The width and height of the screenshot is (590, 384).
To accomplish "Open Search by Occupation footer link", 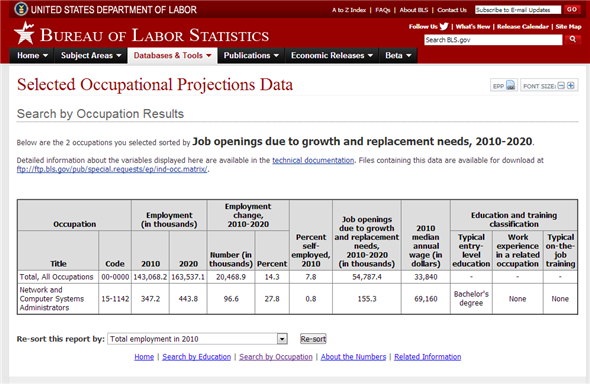I will click(276, 357).
